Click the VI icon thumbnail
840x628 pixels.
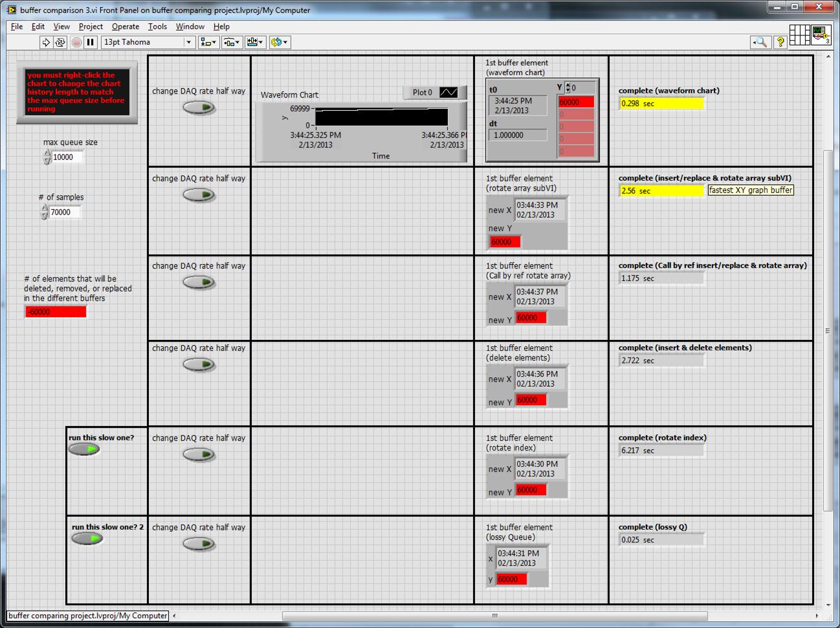821,35
